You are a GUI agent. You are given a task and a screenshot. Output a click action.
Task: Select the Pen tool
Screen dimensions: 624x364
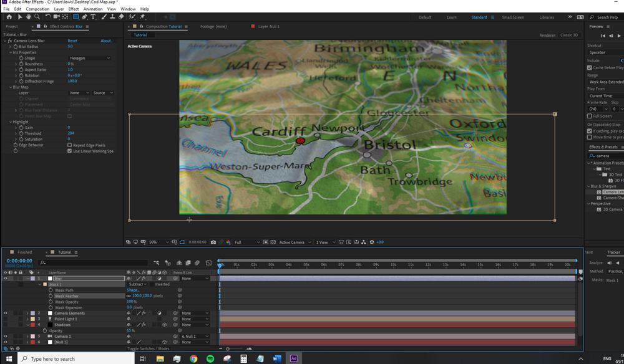click(x=84, y=17)
